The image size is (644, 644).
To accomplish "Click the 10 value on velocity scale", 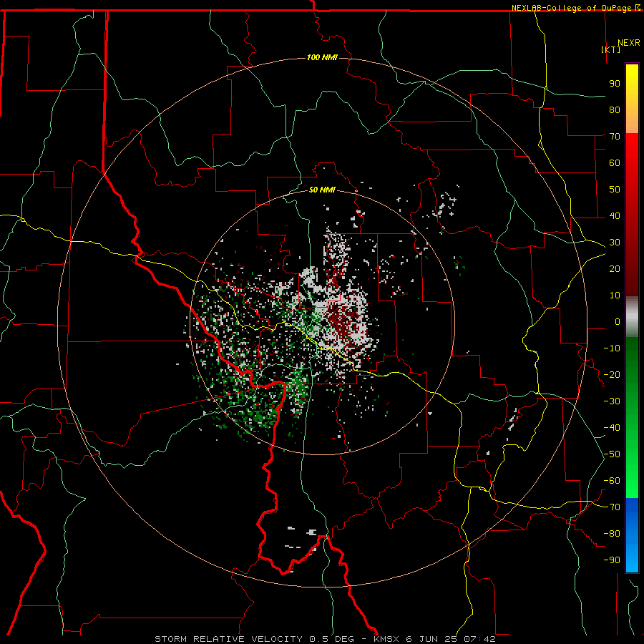I will (x=615, y=296).
